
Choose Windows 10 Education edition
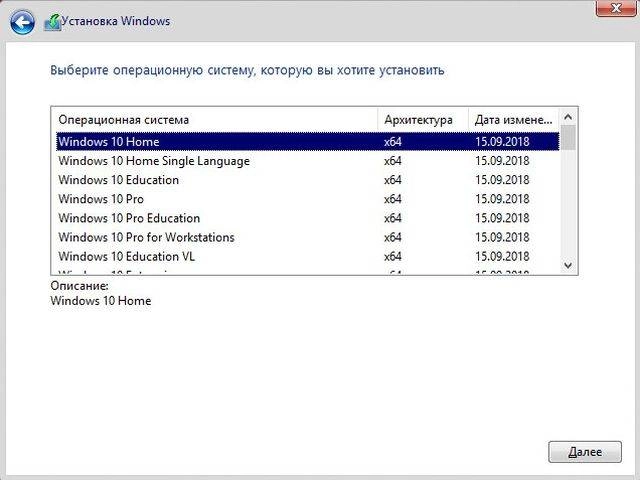[308, 180]
